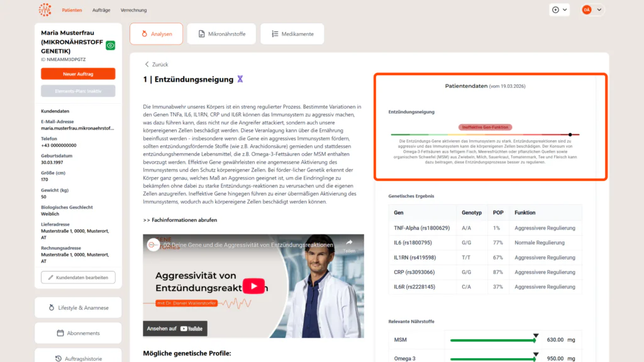
Task: Open the Auftragshistorie sidebar section
Action: pos(78,356)
